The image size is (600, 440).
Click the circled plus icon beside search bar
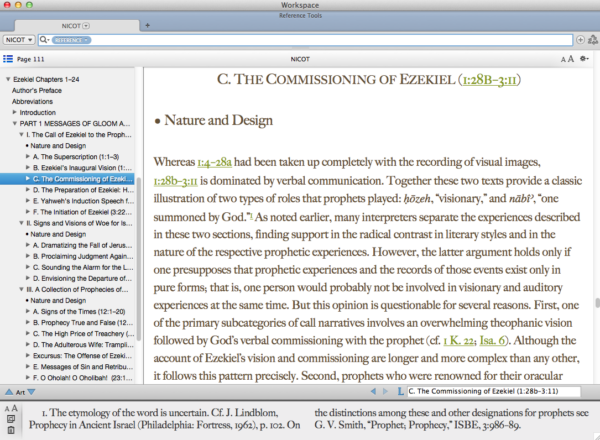point(582,39)
